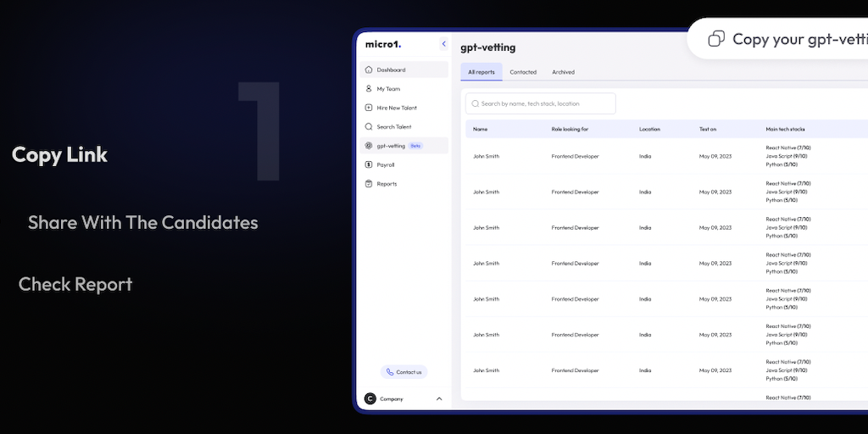Click the micro1 logo
Screen dimensions: 868x434
pyautogui.click(x=383, y=45)
